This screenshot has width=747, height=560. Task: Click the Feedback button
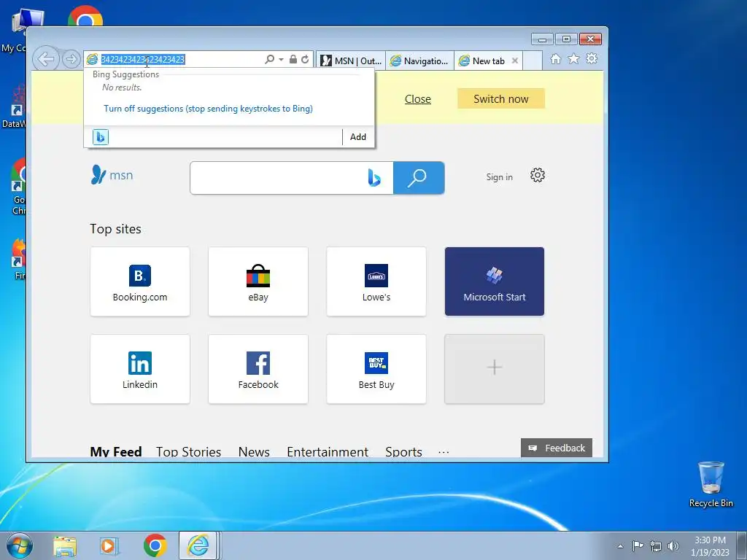pyautogui.click(x=557, y=448)
